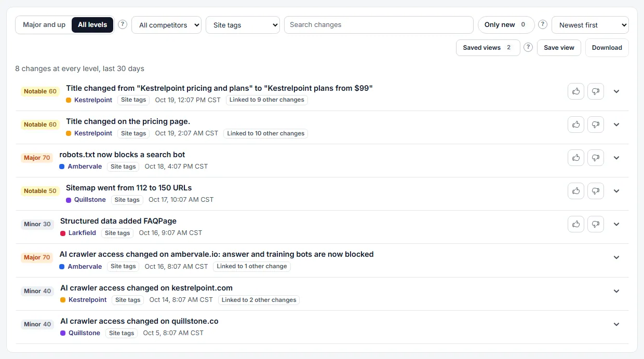This screenshot has height=359, width=644.
Task: Open 'Linked to 9 other changes' badge
Action: (x=267, y=100)
